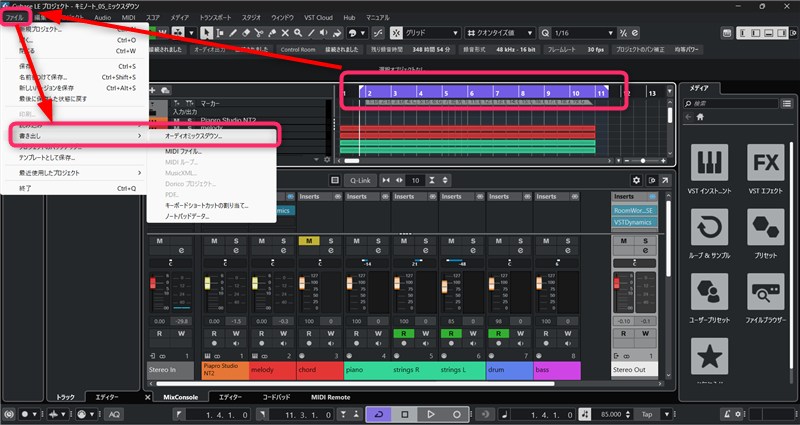Open the Grid snap type dropdown

coord(433,33)
